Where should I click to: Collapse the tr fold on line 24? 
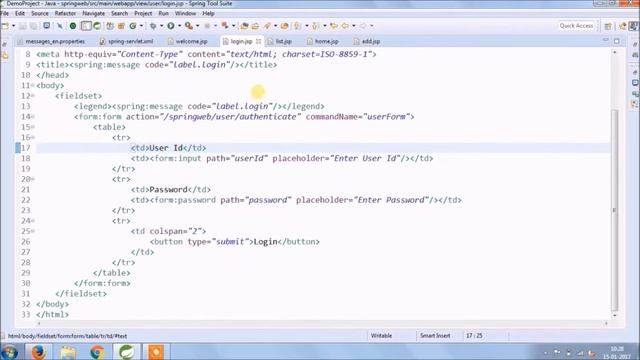coord(33,221)
